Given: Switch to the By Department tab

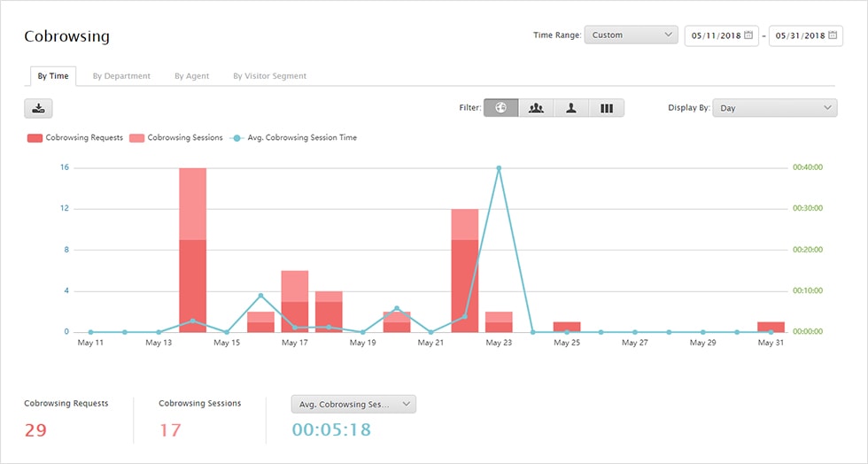Looking at the screenshot, I should [121, 76].
